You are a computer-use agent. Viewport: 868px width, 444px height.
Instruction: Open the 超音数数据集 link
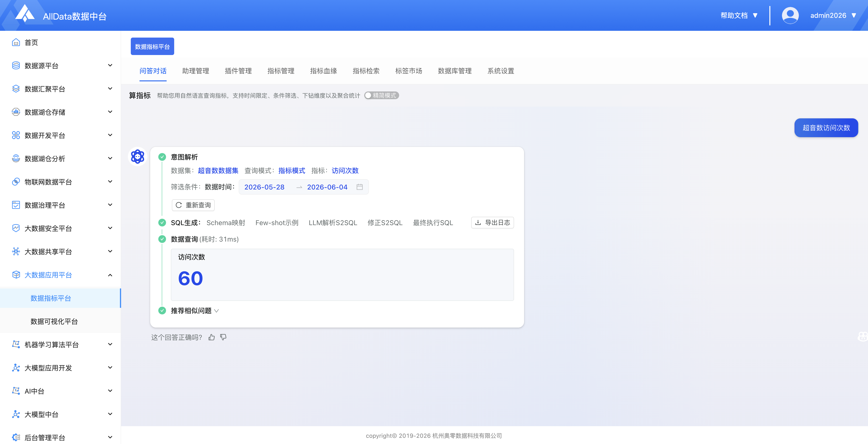(218, 171)
